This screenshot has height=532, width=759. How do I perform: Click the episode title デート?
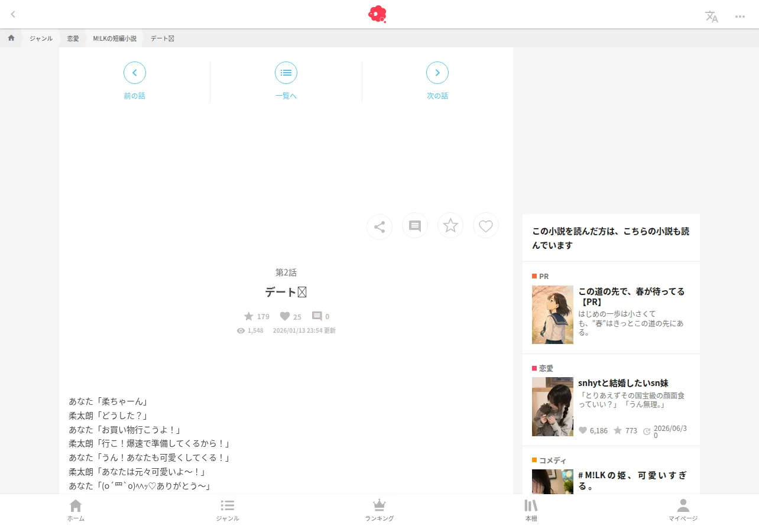(286, 292)
